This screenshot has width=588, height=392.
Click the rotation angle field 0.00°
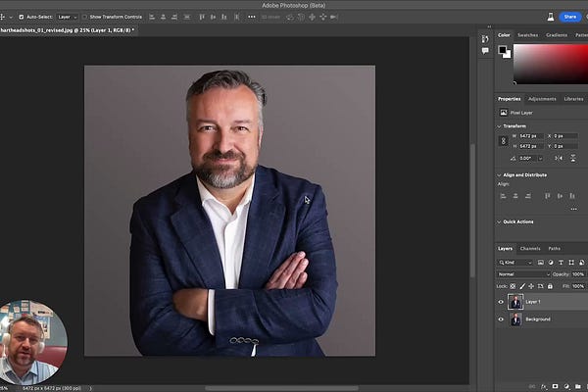[528, 159]
